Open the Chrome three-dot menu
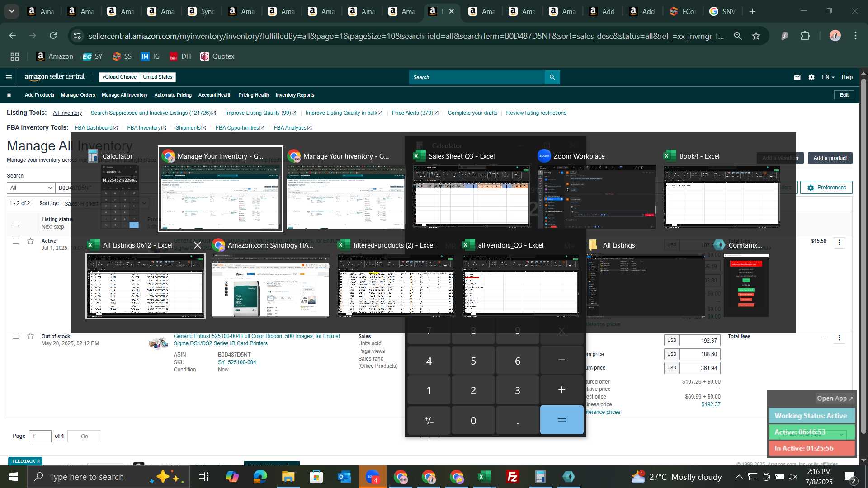 (855, 36)
